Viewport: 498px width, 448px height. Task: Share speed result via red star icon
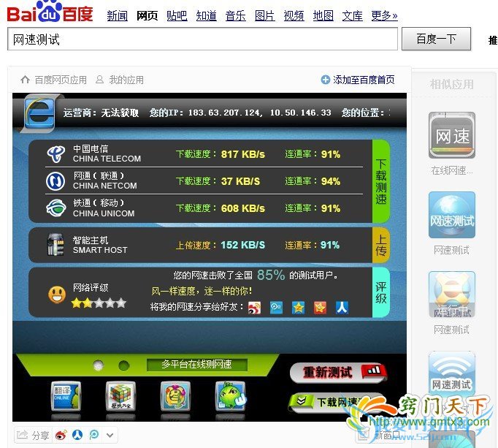click(320, 308)
